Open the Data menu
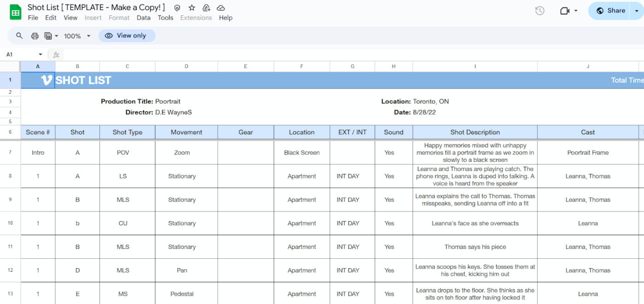 [144, 17]
